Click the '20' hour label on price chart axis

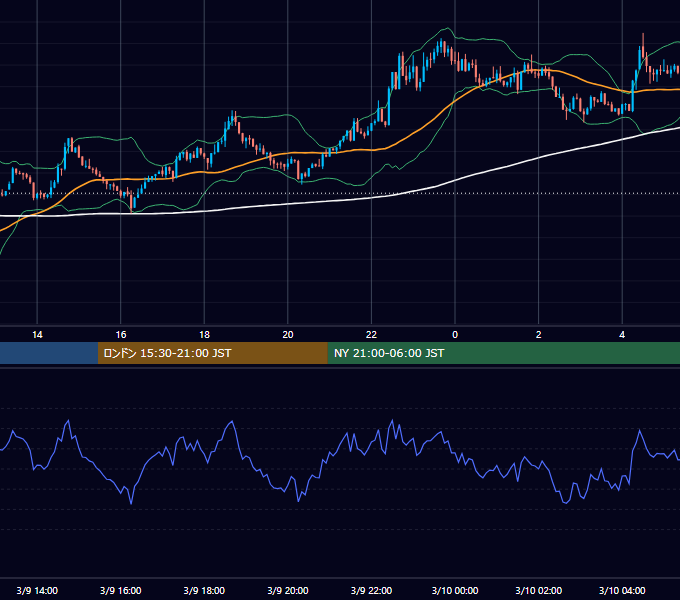coord(288,335)
